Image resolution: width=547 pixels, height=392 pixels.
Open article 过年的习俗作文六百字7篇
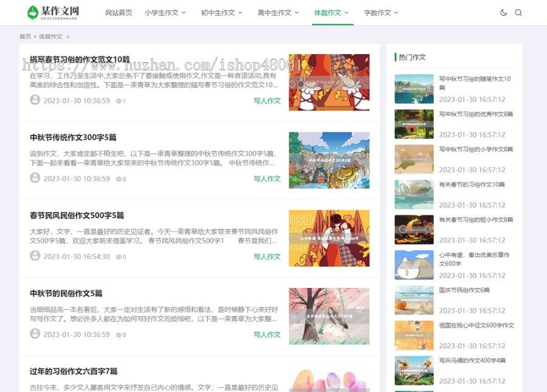(x=74, y=371)
